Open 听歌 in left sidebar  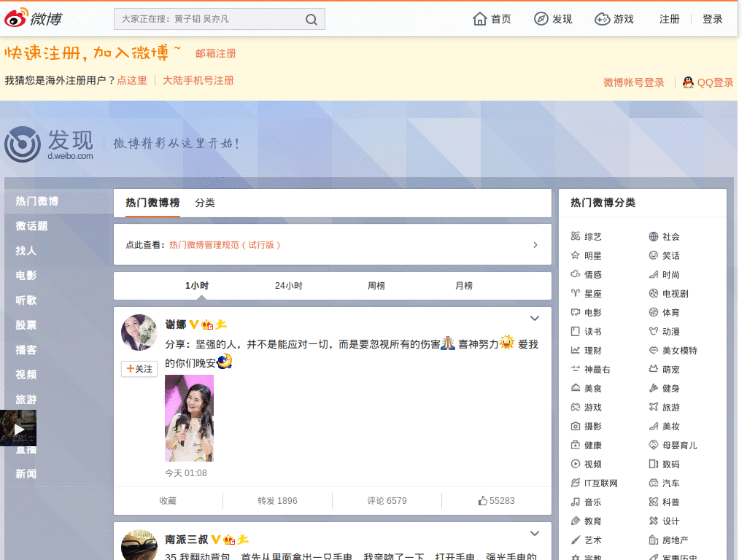(x=26, y=300)
